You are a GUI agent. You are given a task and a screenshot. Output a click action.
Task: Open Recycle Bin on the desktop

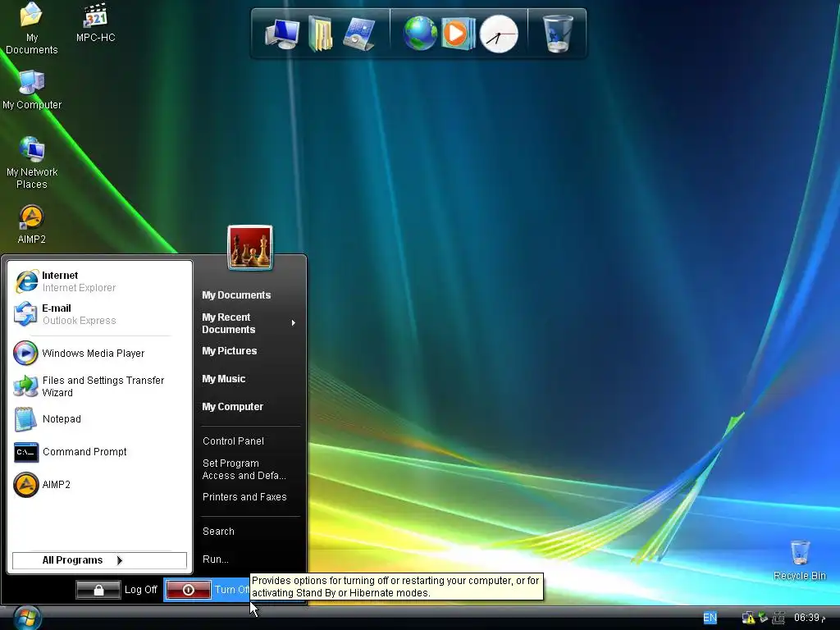[799, 560]
